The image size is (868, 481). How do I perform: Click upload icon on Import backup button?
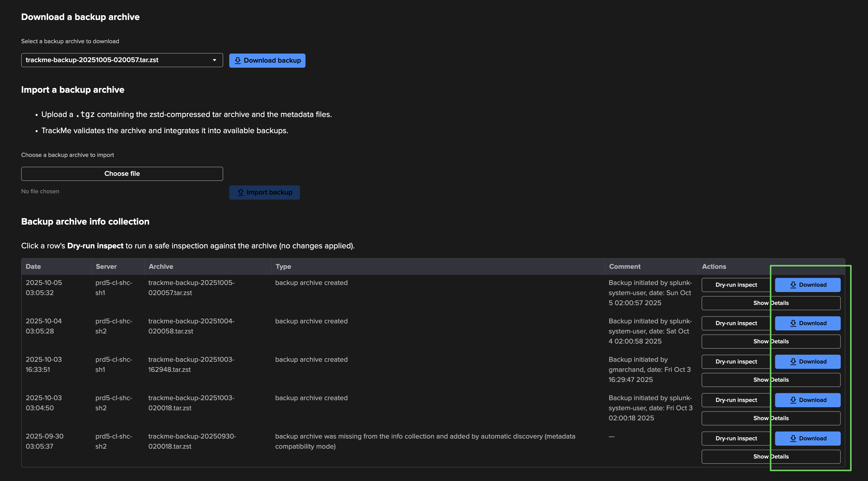(241, 192)
